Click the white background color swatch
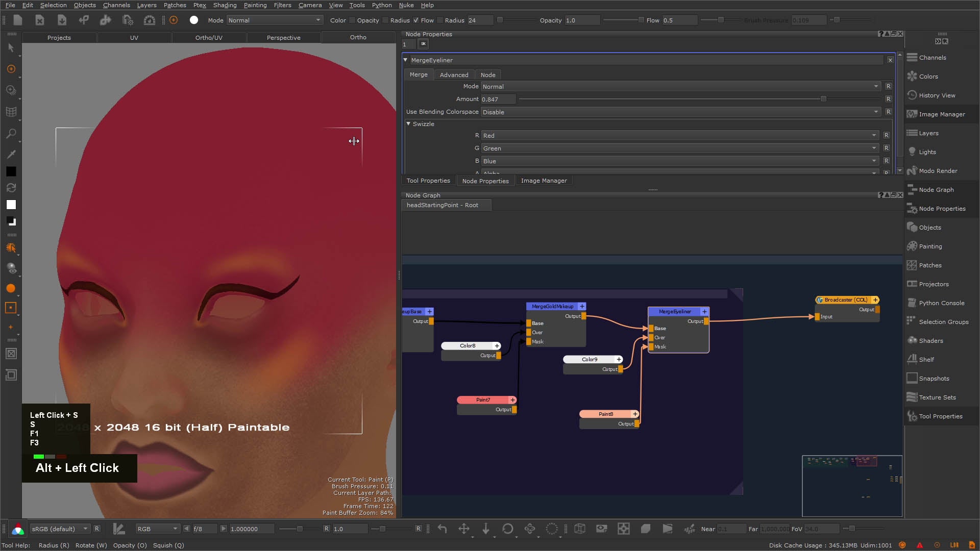Viewport: 980px width, 551px height. [11, 205]
